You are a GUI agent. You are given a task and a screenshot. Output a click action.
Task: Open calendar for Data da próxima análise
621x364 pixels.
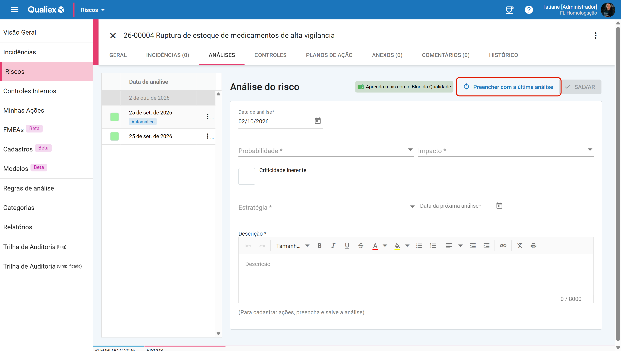(499, 205)
